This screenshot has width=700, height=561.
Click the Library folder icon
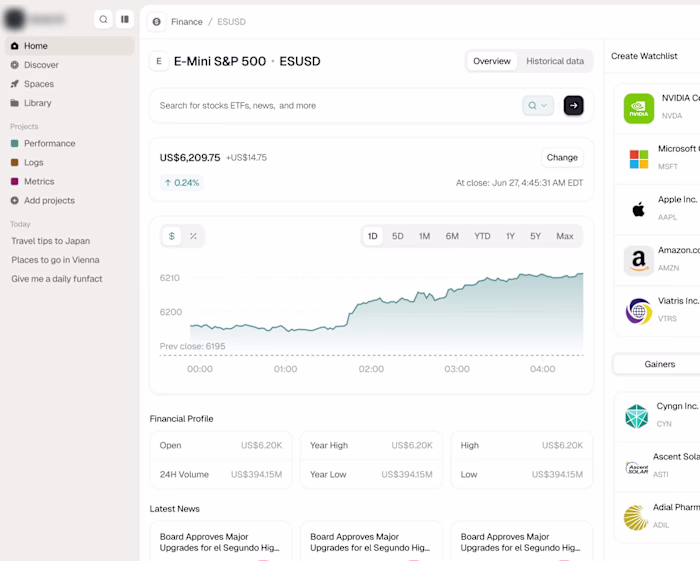click(x=15, y=103)
